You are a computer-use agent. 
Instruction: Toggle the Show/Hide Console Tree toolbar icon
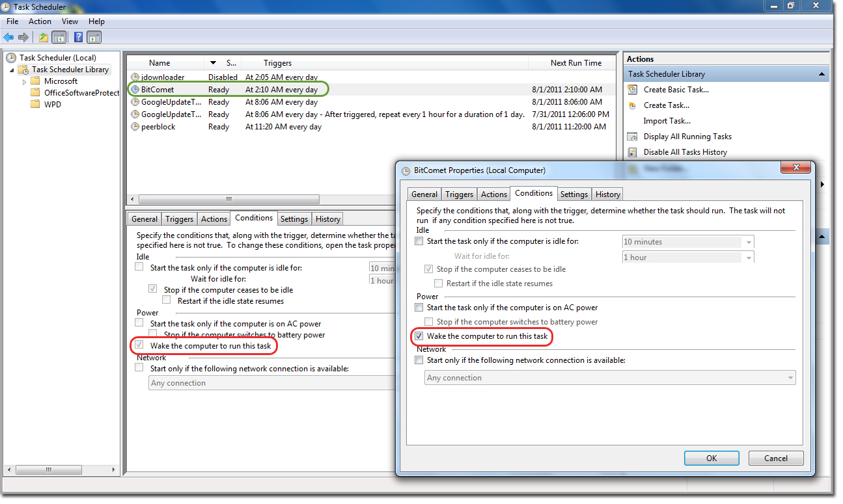coord(59,37)
